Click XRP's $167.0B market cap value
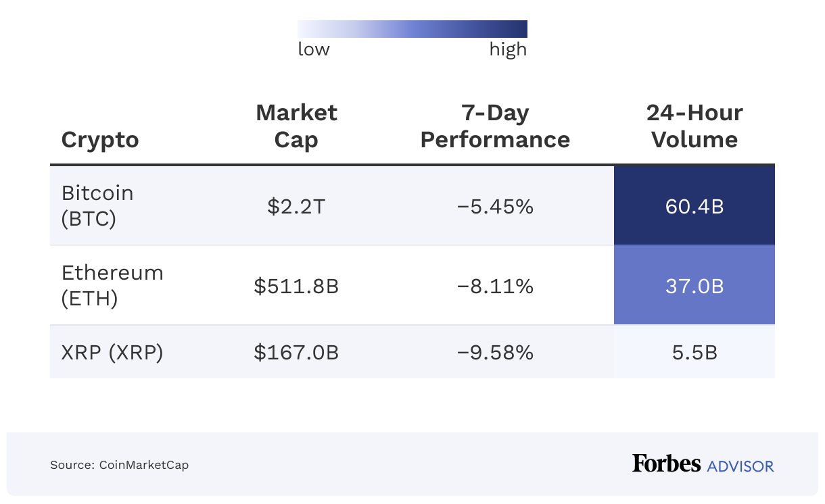The width and height of the screenshot is (825, 504). [x=296, y=353]
